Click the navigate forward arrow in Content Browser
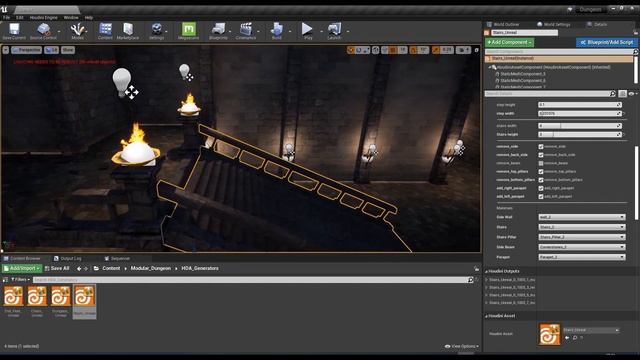Image resolution: width=640 pixels, height=360 pixels. (86, 269)
